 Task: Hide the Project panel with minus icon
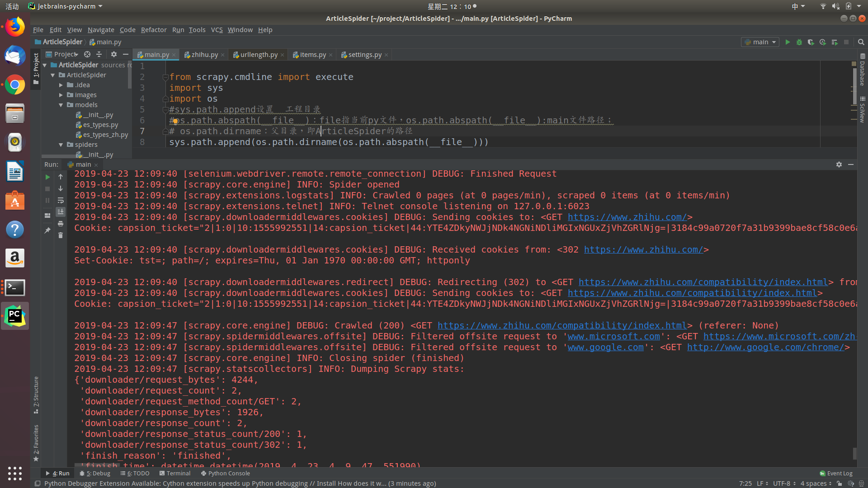(x=126, y=54)
